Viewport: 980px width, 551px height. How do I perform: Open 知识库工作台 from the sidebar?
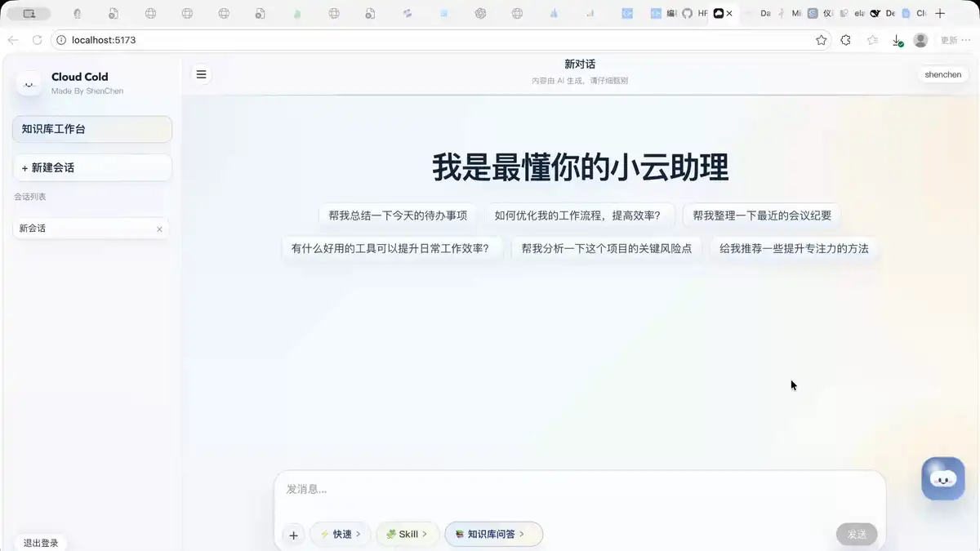92,129
